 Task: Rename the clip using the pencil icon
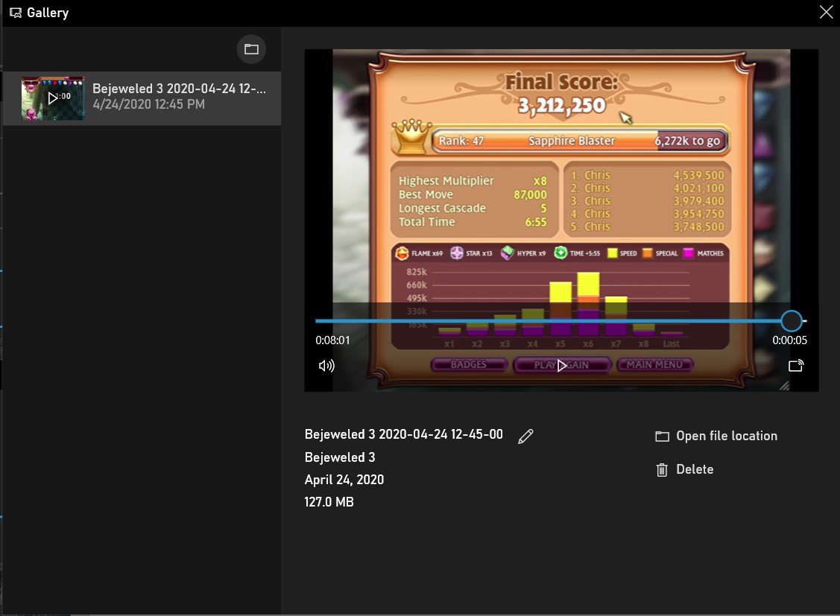[525, 436]
